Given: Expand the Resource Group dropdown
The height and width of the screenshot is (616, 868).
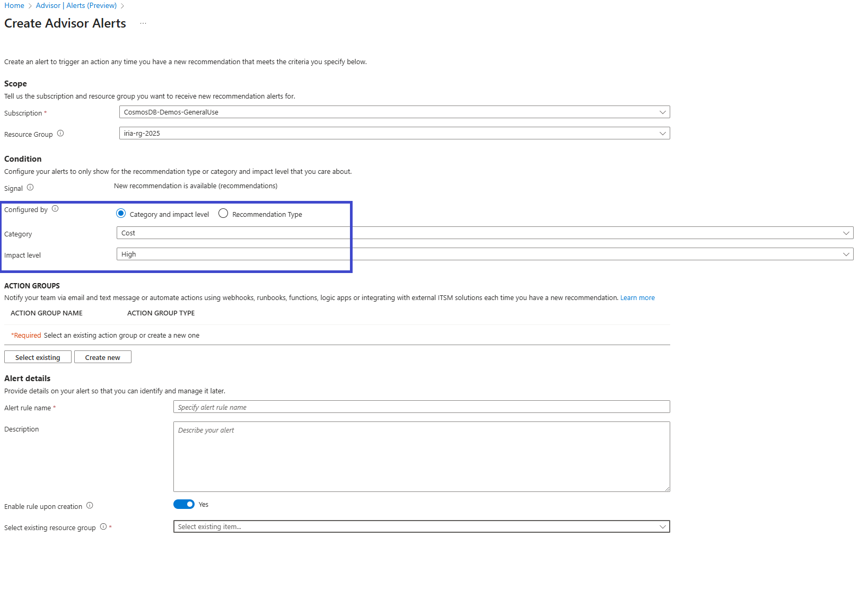Looking at the screenshot, I should 394,134.
